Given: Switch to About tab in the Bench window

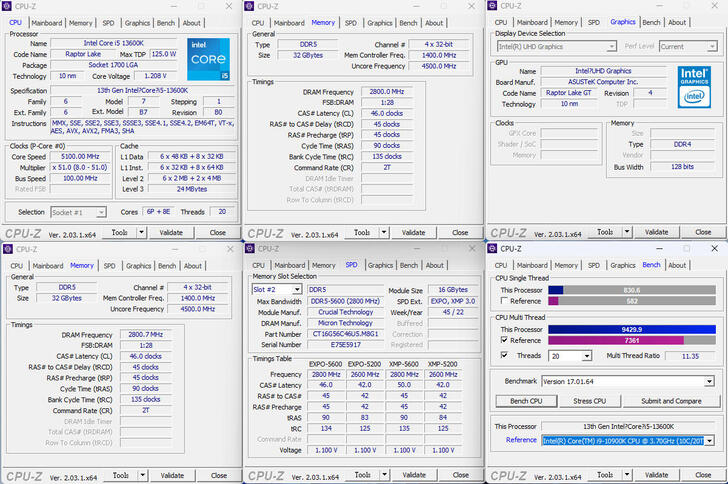Looking at the screenshot, I should point(677,265).
